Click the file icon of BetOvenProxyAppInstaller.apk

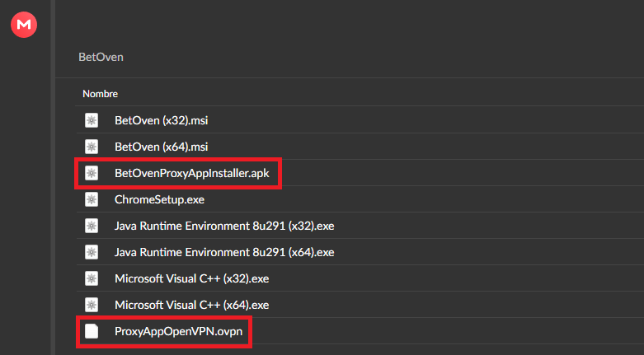click(x=92, y=173)
